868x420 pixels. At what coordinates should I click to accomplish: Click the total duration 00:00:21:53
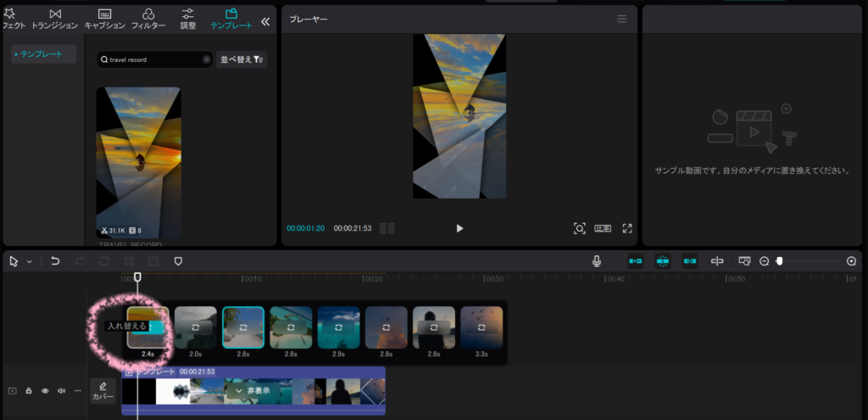[x=353, y=228]
